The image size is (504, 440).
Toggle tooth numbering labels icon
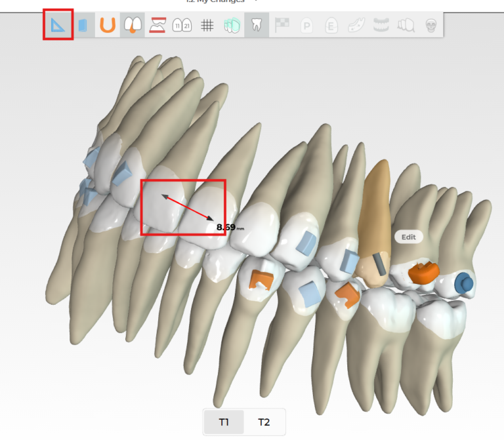pos(182,26)
